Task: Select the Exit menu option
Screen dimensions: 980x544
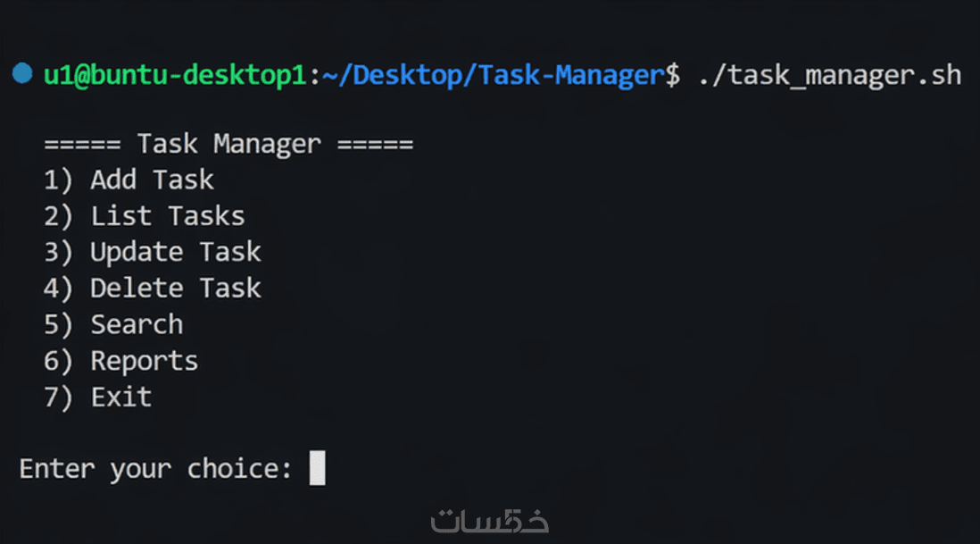Action: [121, 397]
